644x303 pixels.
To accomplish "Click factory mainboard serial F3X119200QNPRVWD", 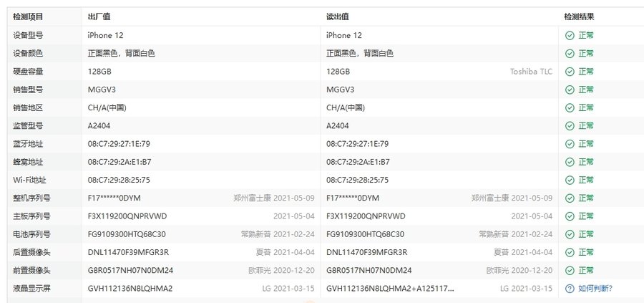I will [127, 216].
